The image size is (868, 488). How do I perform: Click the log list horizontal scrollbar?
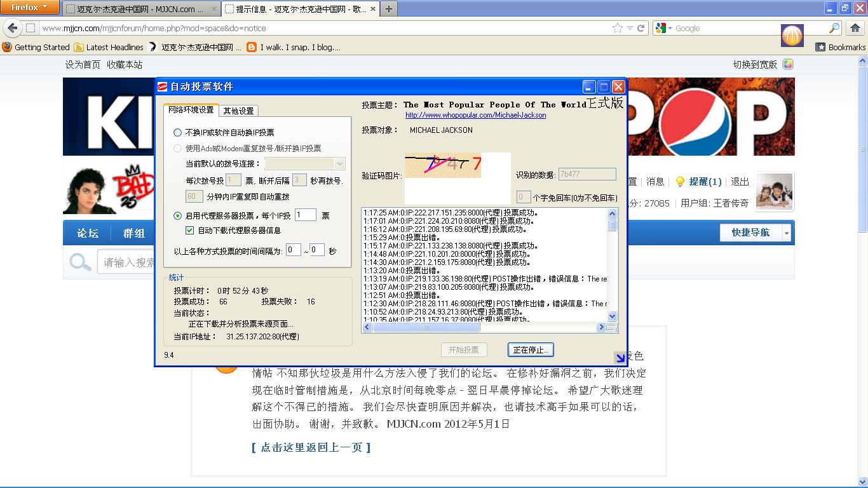point(483,327)
